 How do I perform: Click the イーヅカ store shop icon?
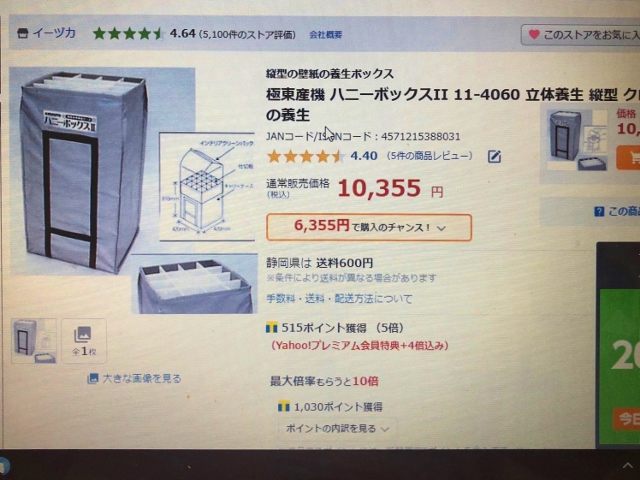coord(22,33)
